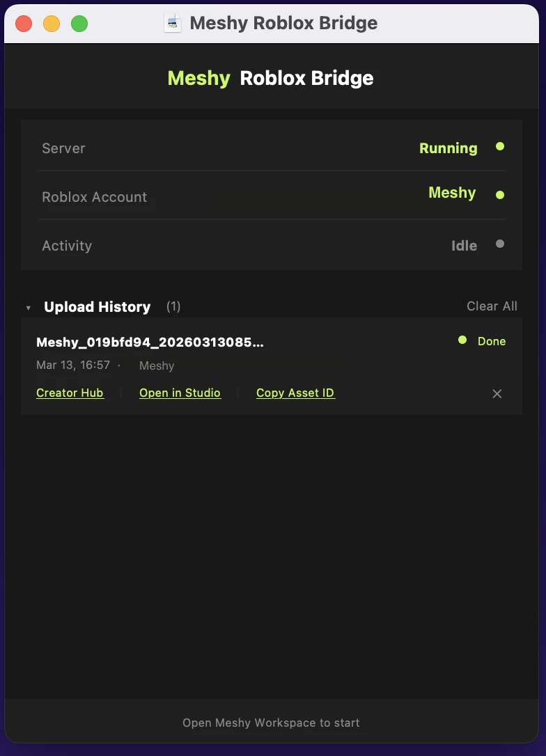
Task: Click the green Server status dot
Action: [x=499, y=147]
